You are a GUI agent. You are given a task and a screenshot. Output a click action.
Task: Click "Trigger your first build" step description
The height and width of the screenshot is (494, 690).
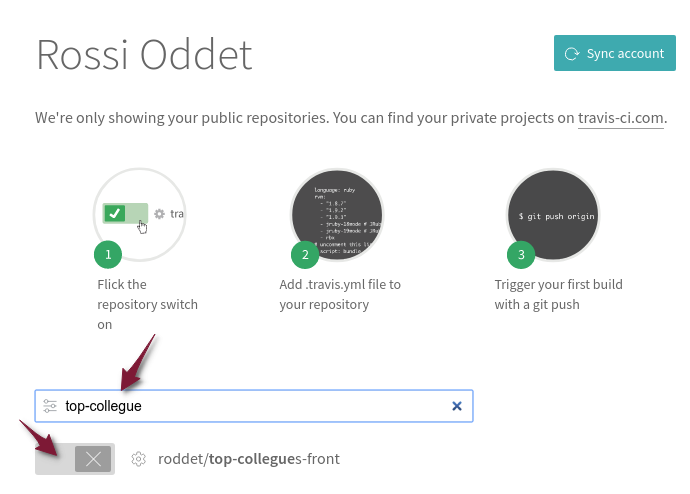pos(558,294)
